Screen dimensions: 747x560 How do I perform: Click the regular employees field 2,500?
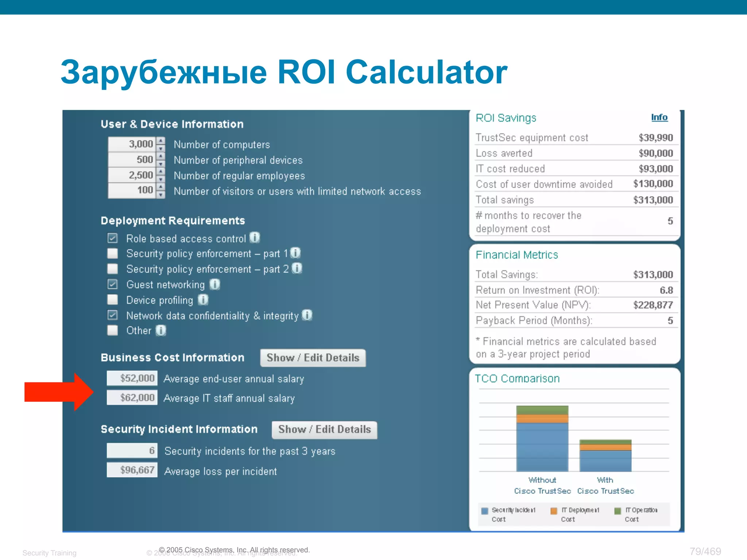pyautogui.click(x=132, y=175)
